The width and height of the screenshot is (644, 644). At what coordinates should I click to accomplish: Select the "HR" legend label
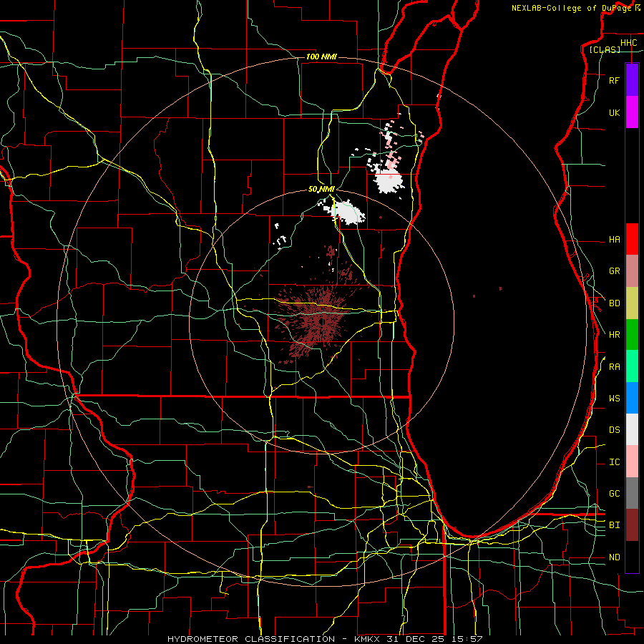[614, 335]
